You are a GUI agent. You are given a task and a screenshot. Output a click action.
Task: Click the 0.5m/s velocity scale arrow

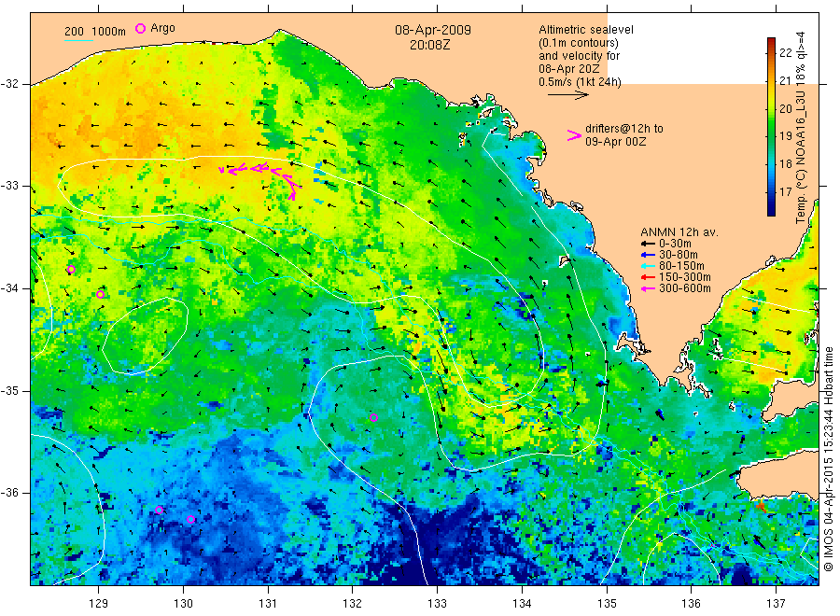click(567, 95)
